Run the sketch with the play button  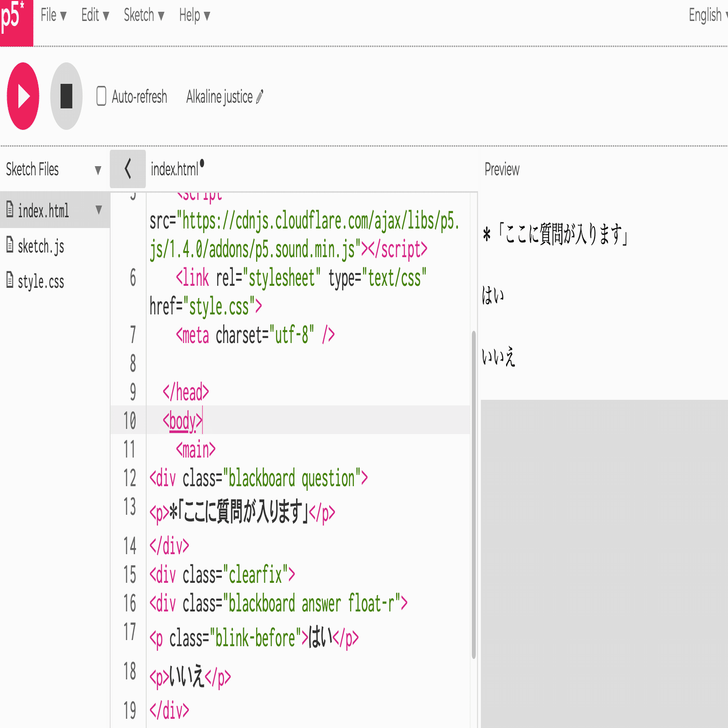pyautogui.click(x=23, y=96)
